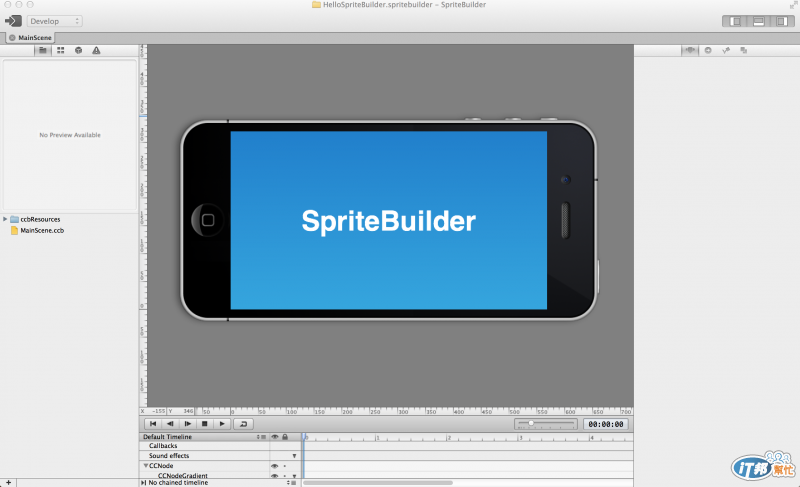
Task: Step forward one frame in timeline
Action: 188,424
